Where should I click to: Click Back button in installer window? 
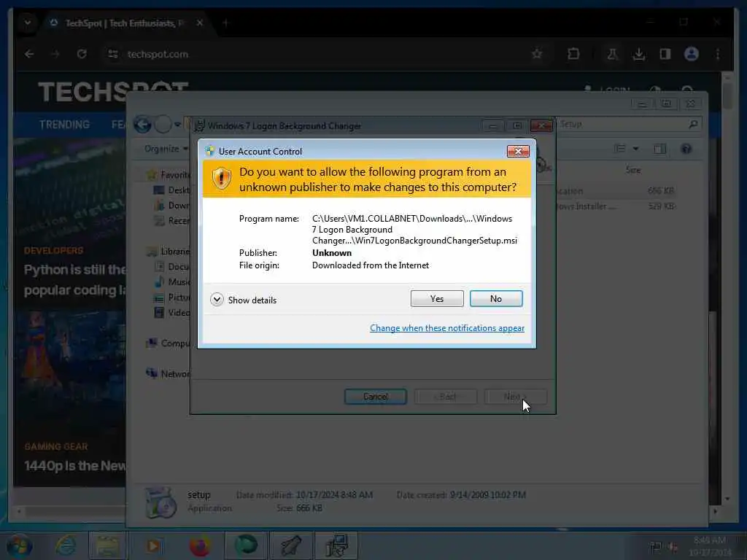(x=446, y=397)
